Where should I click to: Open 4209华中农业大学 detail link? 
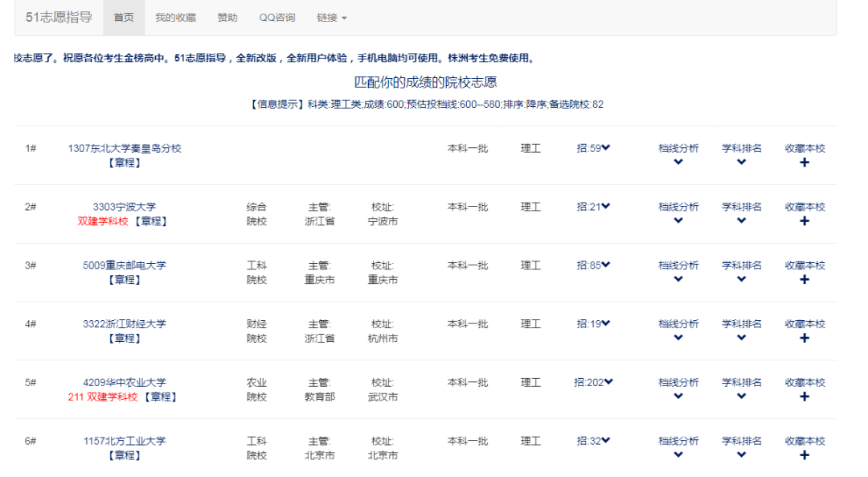pyautogui.click(x=124, y=383)
